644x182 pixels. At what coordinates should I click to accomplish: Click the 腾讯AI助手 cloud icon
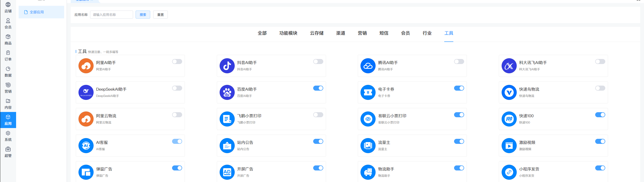pos(368,66)
